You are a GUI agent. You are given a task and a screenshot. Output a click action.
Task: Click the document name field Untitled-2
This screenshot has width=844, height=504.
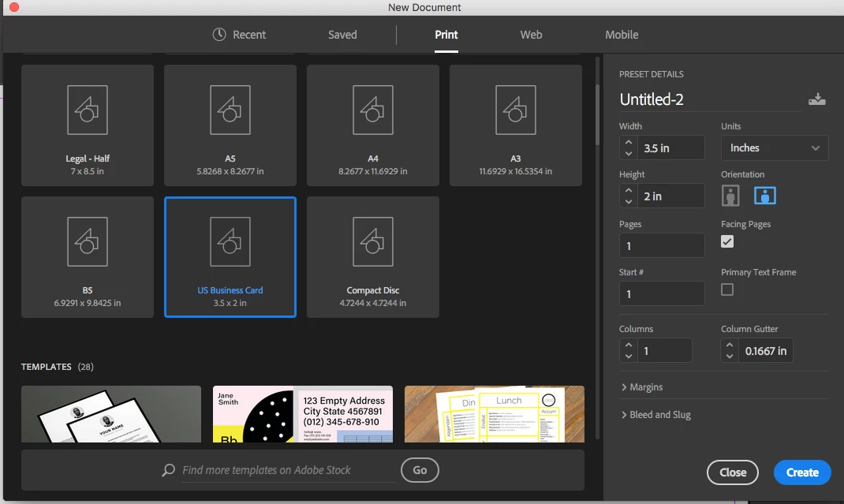tap(709, 99)
